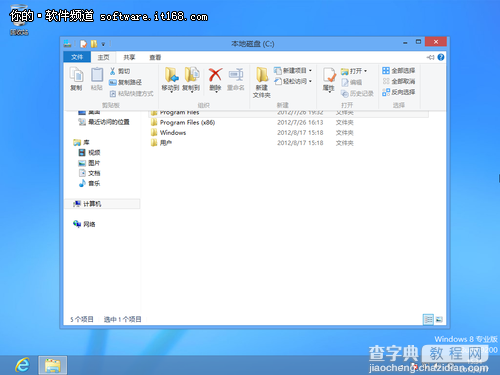Open the 文件 (File) ribbon tab

click(77, 57)
